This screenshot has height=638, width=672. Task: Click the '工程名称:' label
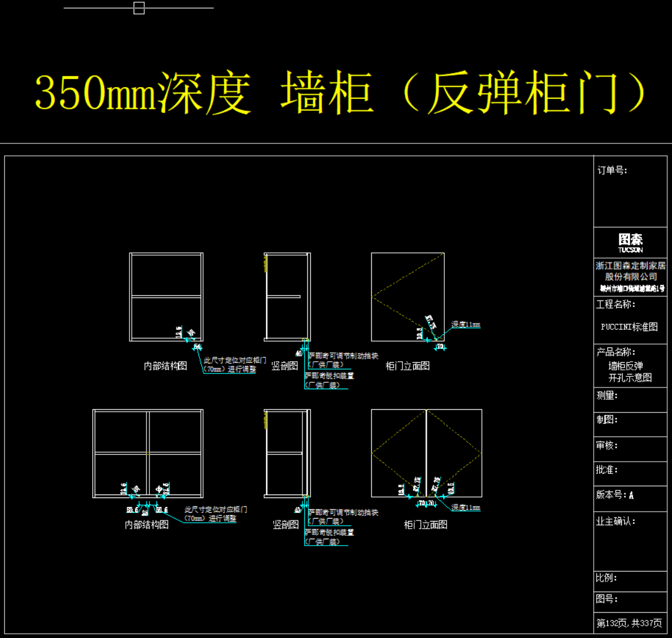pyautogui.click(x=616, y=305)
